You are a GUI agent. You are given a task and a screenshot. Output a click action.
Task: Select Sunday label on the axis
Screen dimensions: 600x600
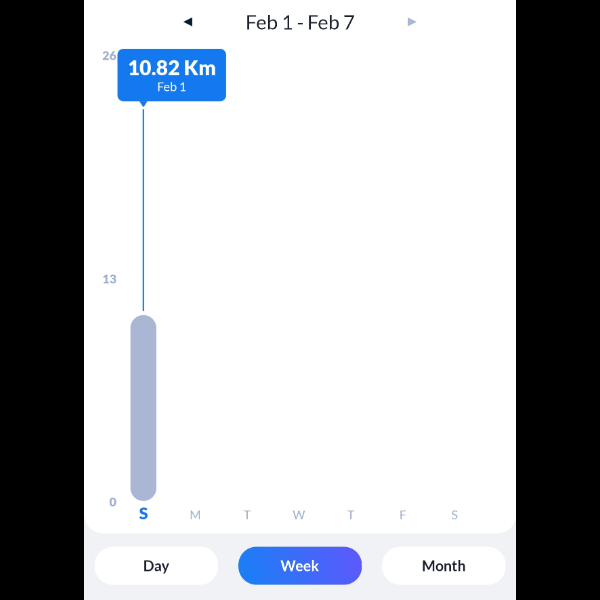pyautogui.click(x=143, y=514)
